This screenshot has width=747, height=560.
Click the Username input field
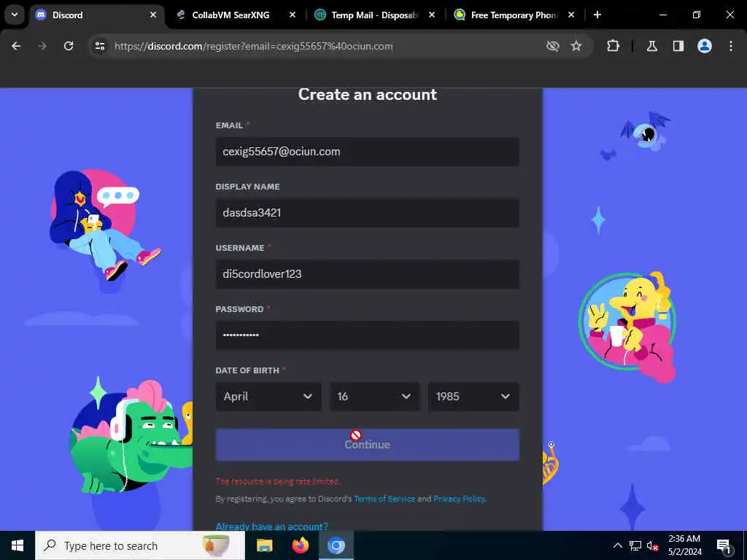tap(368, 274)
